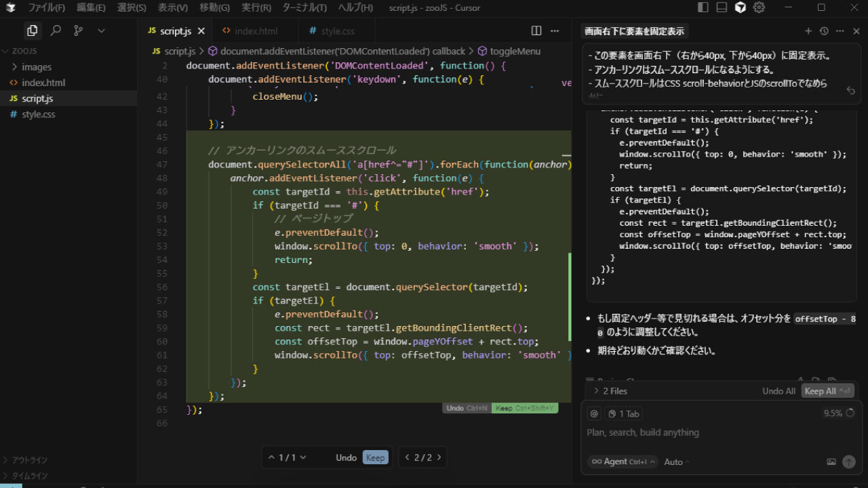Select script.js in the explorer tree
Screen dimensions: 868x488
68,98
